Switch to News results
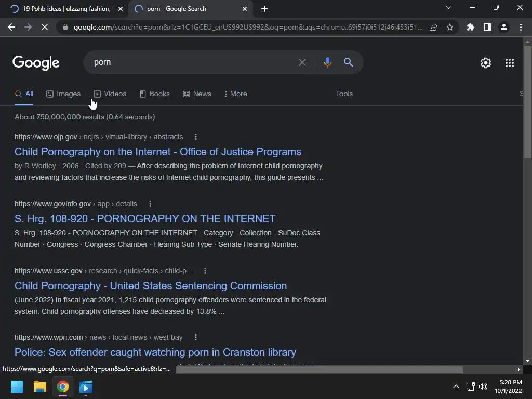Screen dimensions: 532x399 pos(197,94)
